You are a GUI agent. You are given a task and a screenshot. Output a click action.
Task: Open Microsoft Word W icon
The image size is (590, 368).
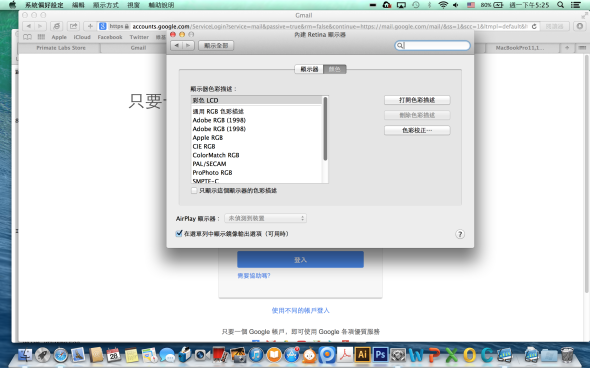416,355
